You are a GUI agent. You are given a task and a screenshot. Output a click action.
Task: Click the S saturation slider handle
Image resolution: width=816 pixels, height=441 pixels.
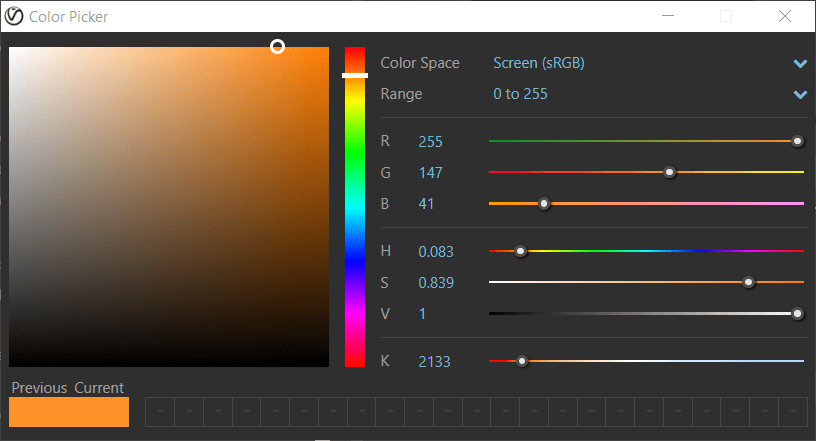748,282
